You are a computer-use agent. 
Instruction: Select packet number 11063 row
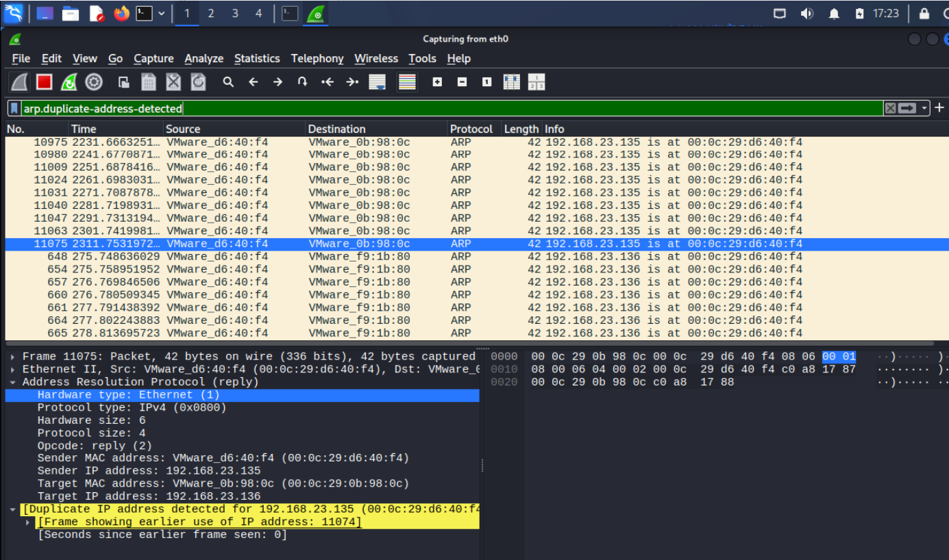pos(477,231)
